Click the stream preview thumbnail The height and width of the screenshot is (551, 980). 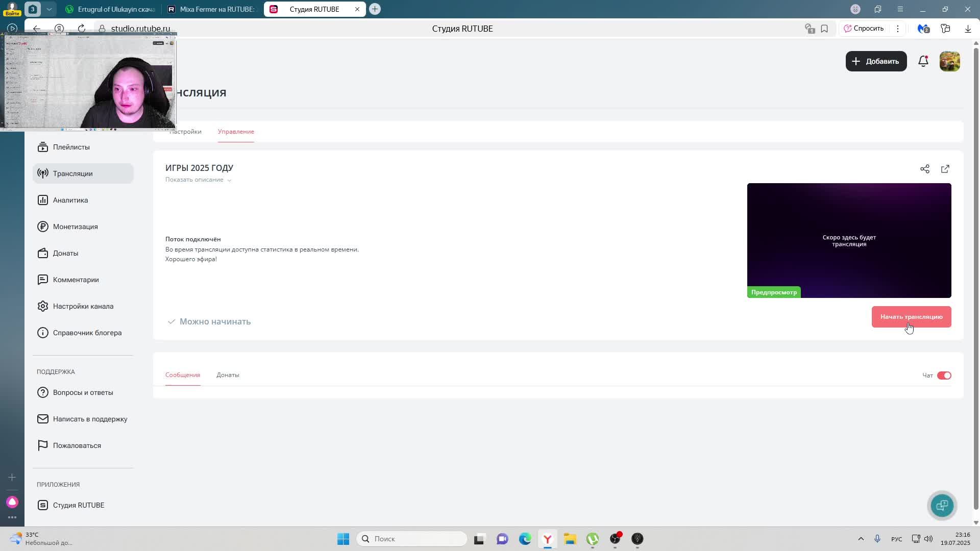tap(849, 240)
